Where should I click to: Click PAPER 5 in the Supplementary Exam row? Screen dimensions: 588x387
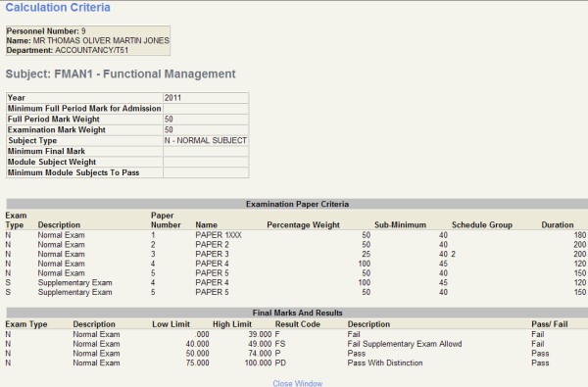(x=212, y=292)
